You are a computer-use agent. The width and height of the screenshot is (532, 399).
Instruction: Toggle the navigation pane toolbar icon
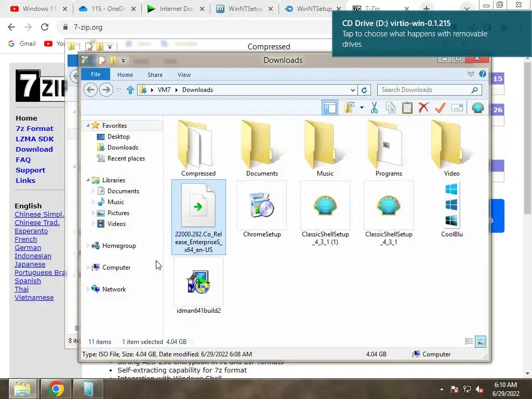coord(330,108)
